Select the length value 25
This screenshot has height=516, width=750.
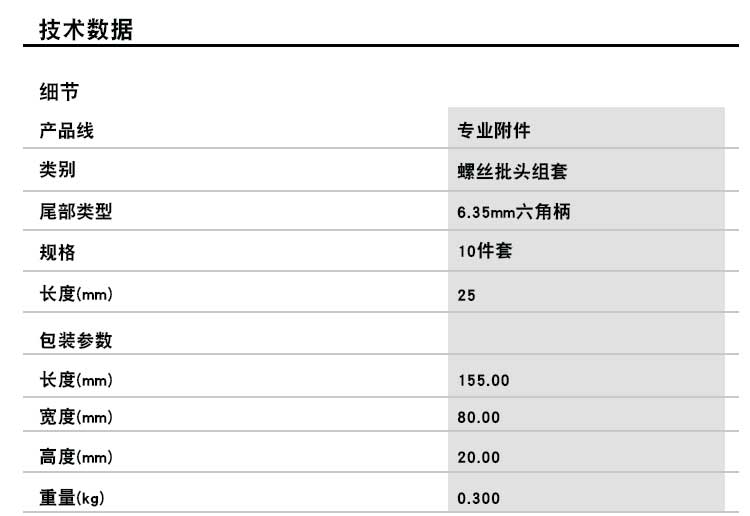click(x=467, y=295)
